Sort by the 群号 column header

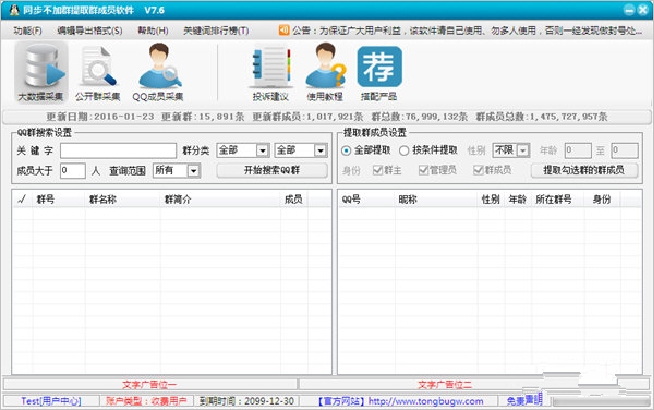click(59, 199)
